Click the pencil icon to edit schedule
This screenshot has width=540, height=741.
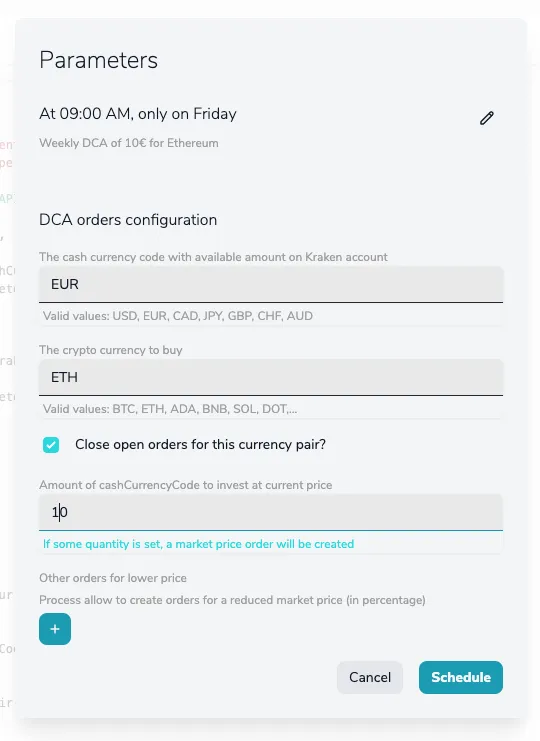tap(487, 118)
